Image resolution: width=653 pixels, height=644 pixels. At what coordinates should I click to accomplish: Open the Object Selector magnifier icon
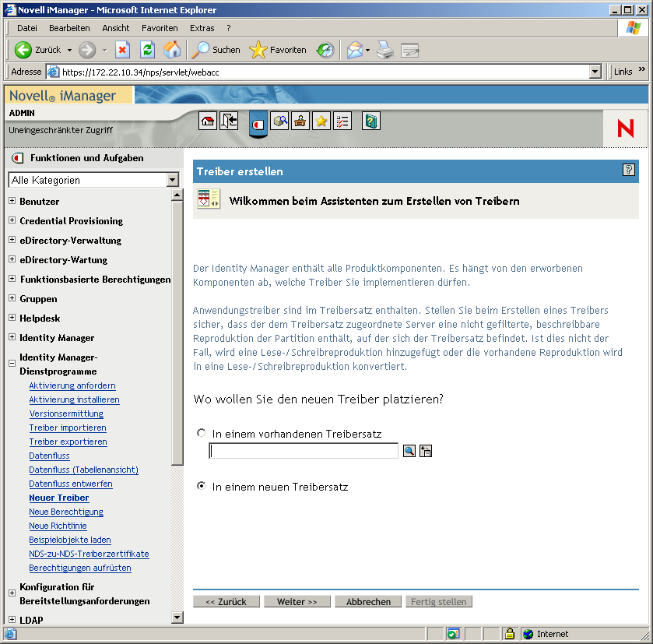point(409,450)
